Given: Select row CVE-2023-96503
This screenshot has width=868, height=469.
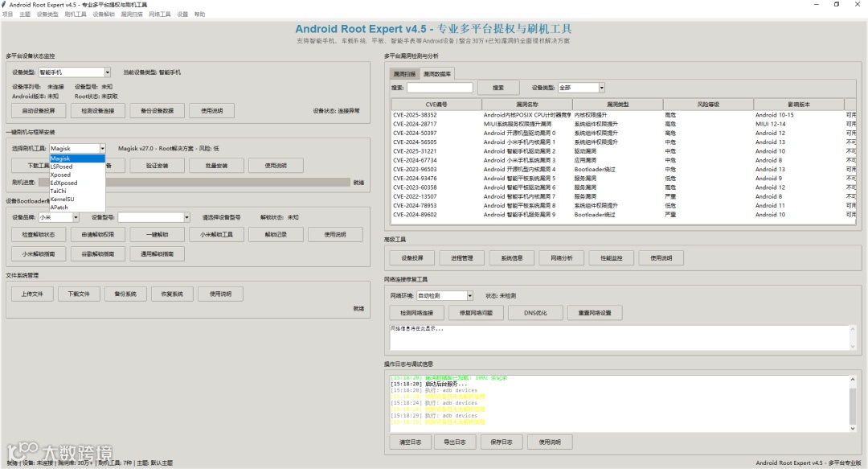Looking at the screenshot, I should coord(624,169).
